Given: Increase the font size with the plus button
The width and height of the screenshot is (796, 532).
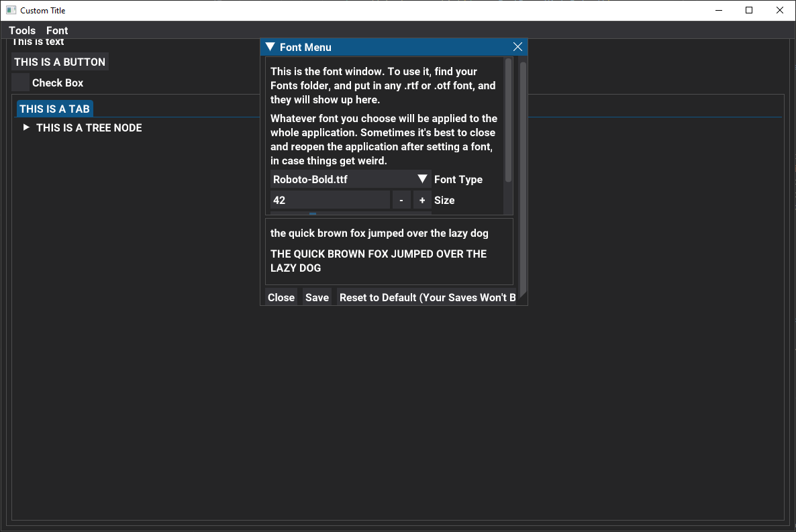Looking at the screenshot, I should tap(421, 199).
